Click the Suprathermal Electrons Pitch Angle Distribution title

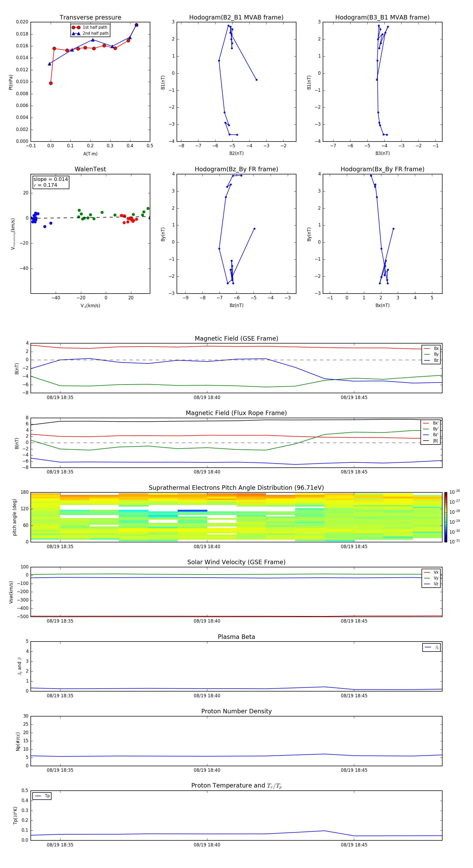pyautogui.click(x=236, y=488)
